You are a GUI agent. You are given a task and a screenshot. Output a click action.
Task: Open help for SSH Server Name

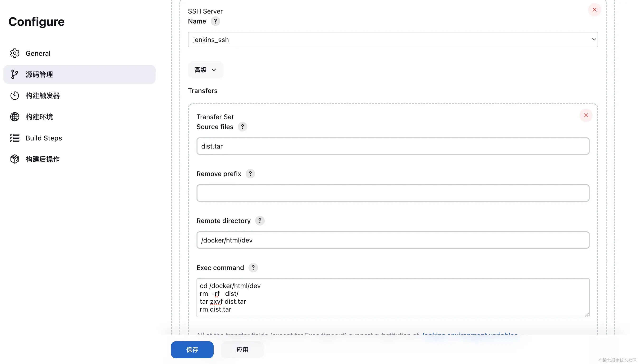[x=215, y=21]
